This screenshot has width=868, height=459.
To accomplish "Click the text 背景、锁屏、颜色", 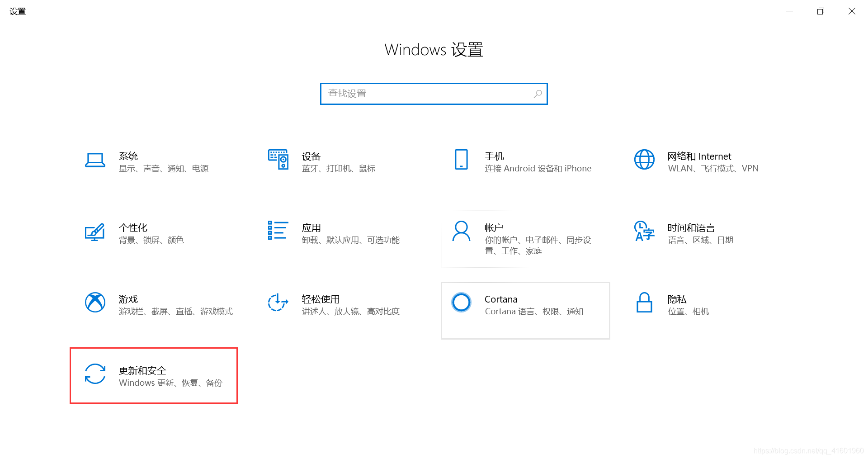I will tap(151, 240).
